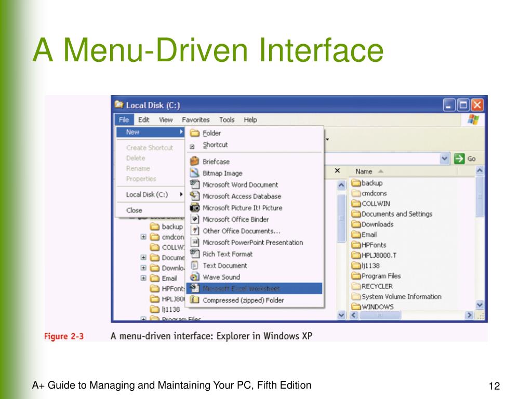
Task: Close the Folders pane with X button
Action: tap(337, 170)
